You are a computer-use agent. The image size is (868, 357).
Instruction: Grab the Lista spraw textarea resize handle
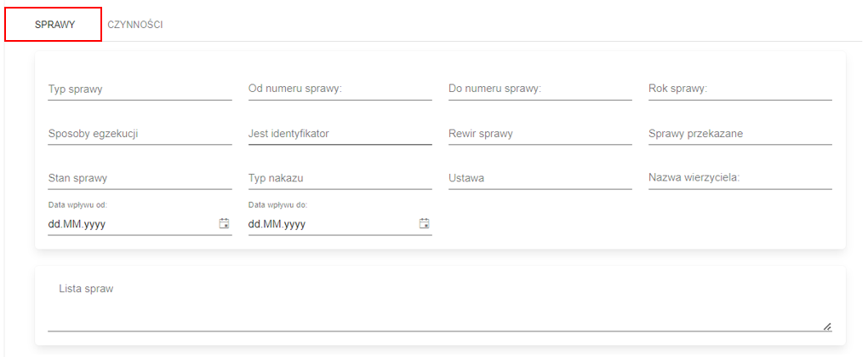tap(827, 326)
